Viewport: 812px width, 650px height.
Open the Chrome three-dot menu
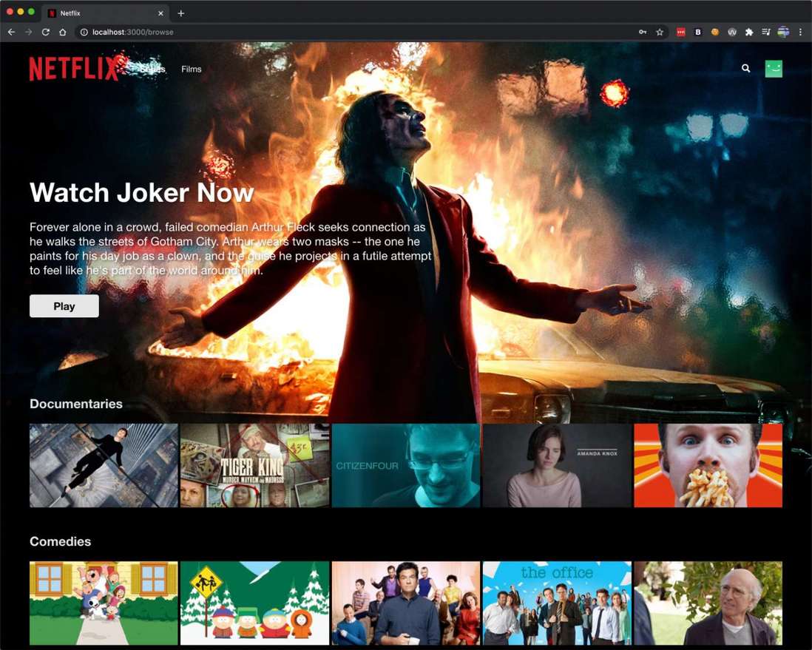(800, 32)
